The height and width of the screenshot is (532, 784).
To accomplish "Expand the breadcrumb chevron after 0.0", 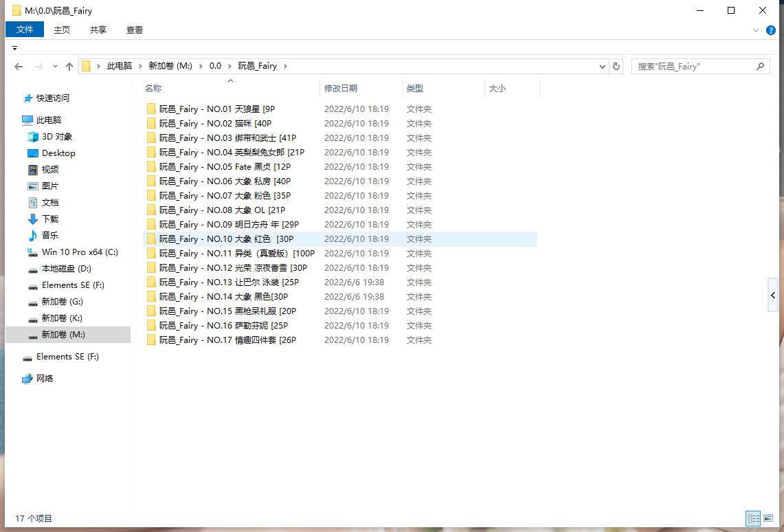I will coord(229,66).
